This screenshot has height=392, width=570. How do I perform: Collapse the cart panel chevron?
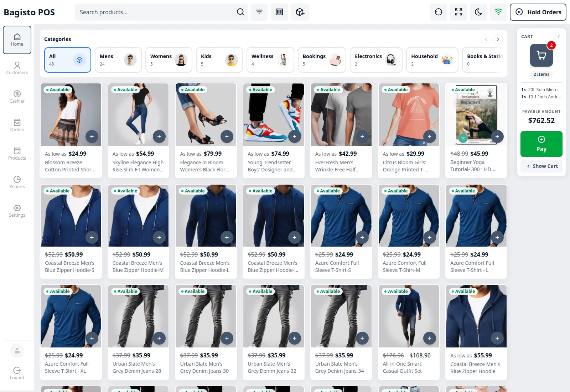pyautogui.click(x=559, y=37)
